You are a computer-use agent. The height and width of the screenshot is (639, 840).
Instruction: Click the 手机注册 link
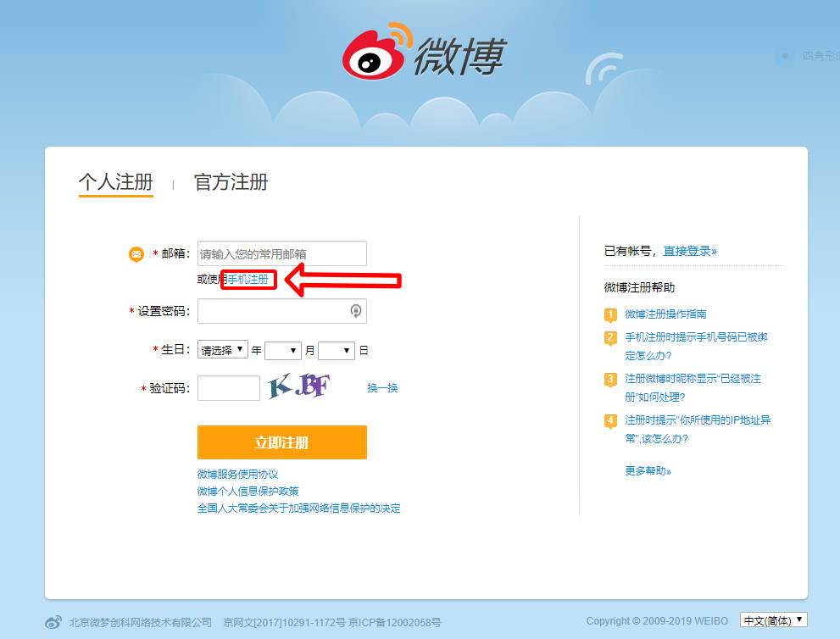coord(248,279)
